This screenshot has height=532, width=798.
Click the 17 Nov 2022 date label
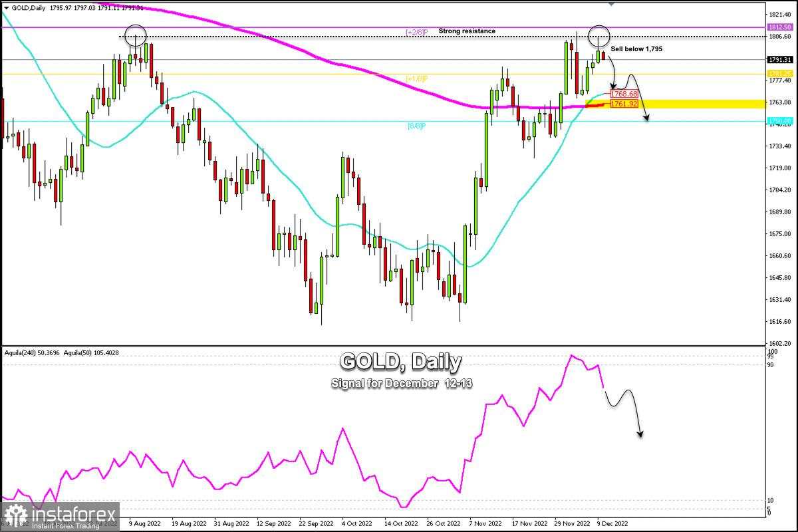tap(529, 525)
